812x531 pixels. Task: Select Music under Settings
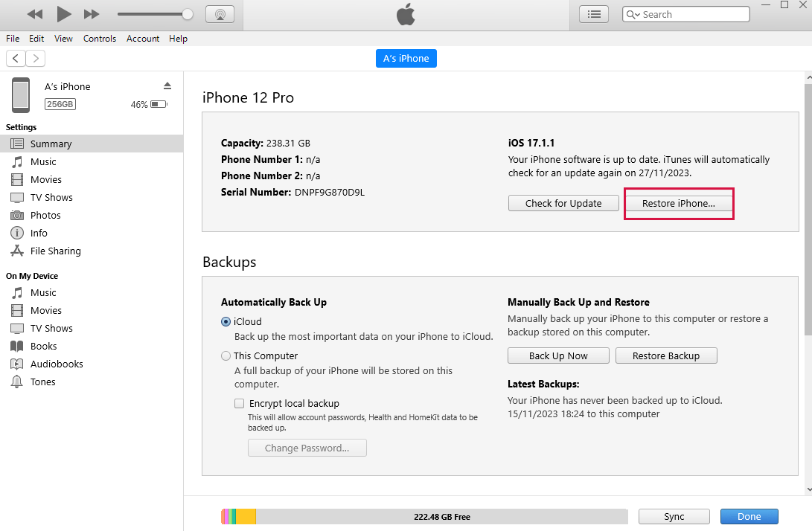pyautogui.click(x=92, y=162)
